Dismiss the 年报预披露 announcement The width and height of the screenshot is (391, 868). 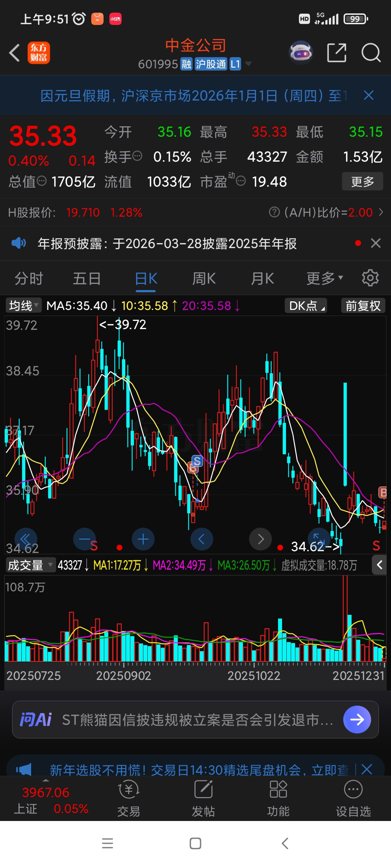click(x=376, y=243)
